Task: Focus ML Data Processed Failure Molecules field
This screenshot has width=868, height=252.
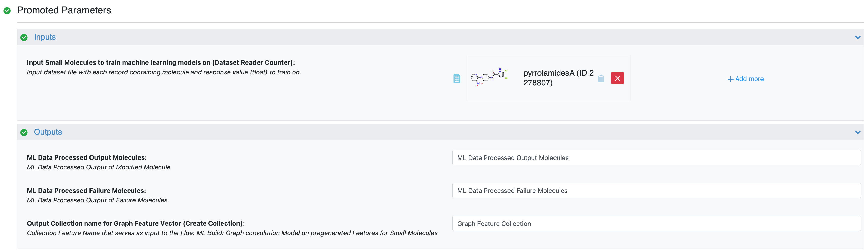Action: pos(656,191)
